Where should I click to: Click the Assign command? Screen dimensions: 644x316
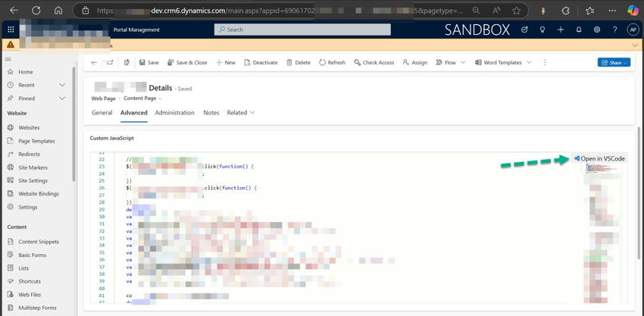[415, 63]
